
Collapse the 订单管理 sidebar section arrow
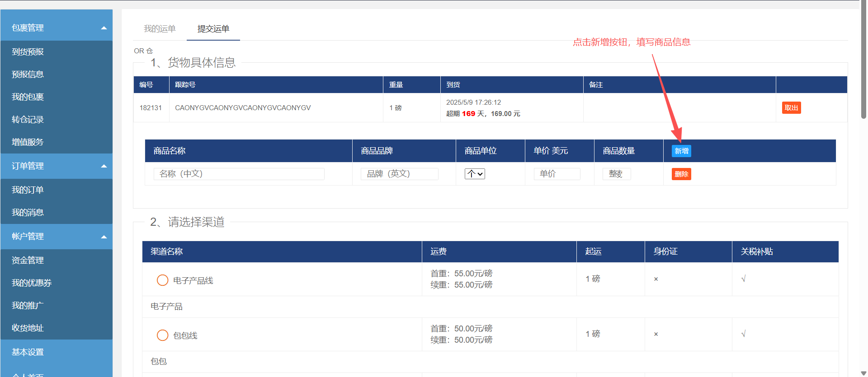coord(104,166)
